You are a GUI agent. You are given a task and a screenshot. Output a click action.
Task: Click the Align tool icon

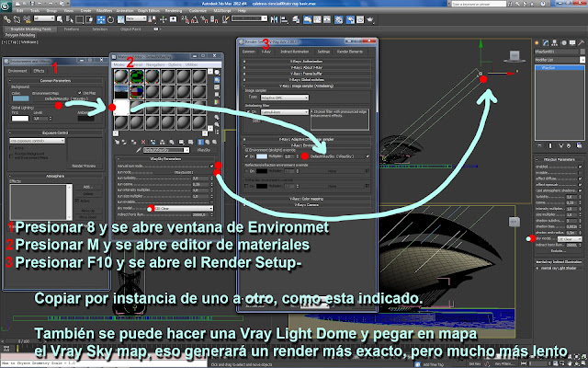click(284, 19)
